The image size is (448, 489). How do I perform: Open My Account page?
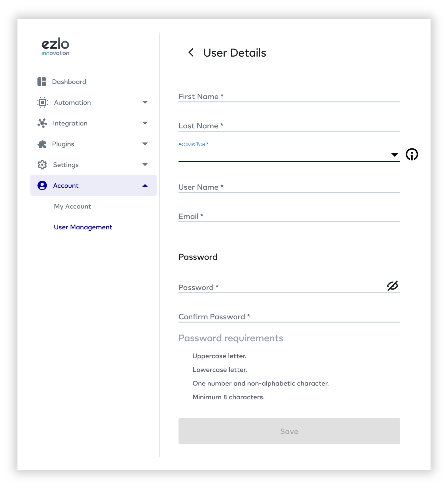(72, 206)
